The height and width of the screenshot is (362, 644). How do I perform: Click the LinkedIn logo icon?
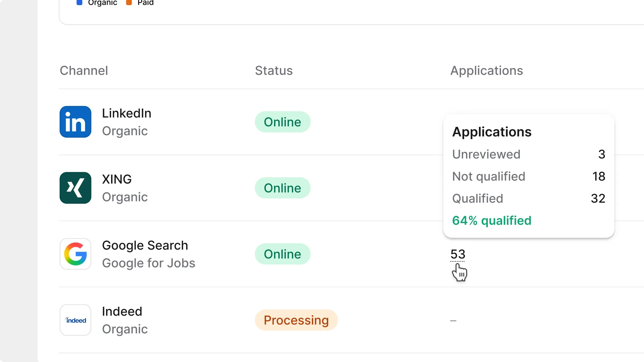[x=75, y=122]
